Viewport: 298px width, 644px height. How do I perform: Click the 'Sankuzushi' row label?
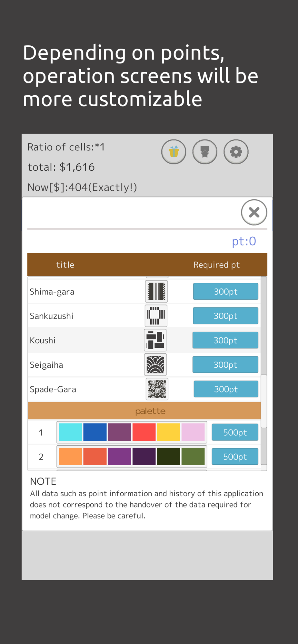click(x=52, y=316)
